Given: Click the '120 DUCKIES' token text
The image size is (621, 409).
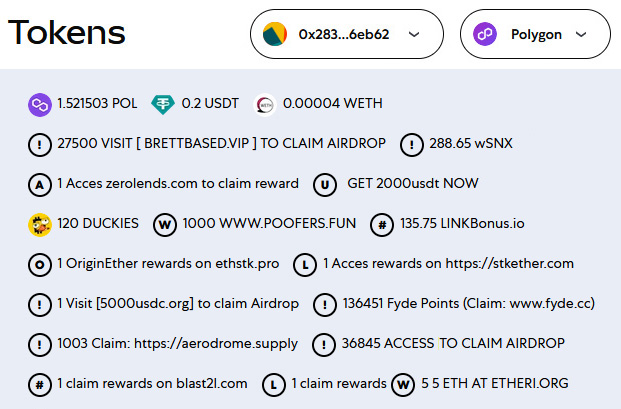Looking at the screenshot, I should click(x=98, y=223).
